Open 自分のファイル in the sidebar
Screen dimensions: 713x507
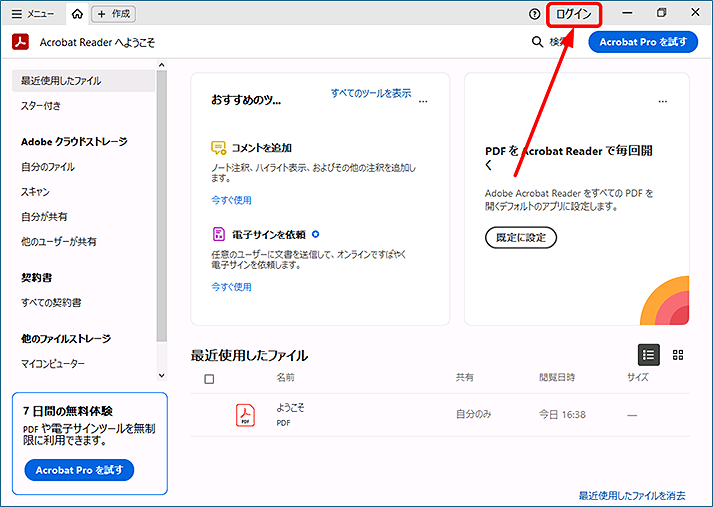click(x=48, y=167)
